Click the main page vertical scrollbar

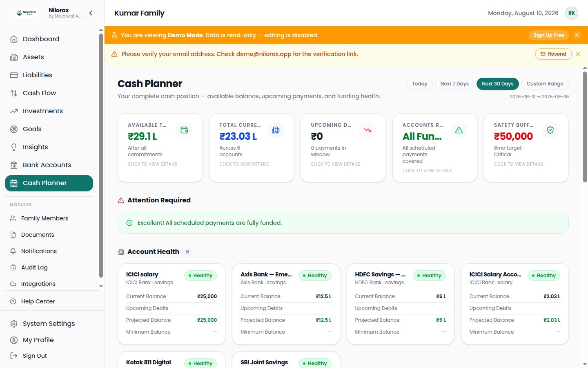coord(585,127)
